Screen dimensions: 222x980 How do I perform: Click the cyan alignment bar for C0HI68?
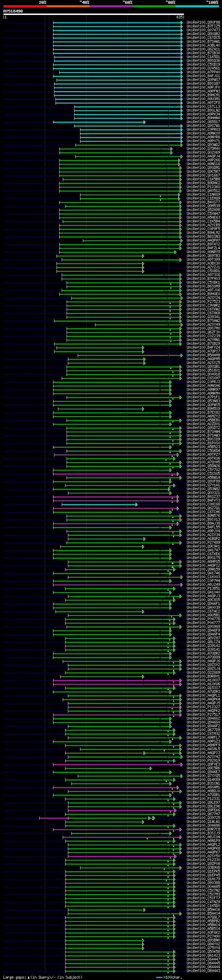click(100, 504)
